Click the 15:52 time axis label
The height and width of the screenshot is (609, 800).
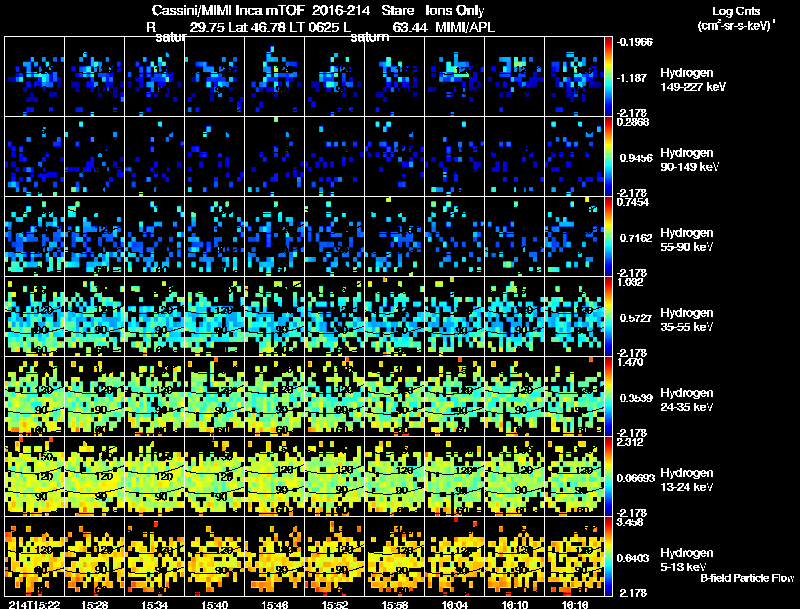coord(334,604)
